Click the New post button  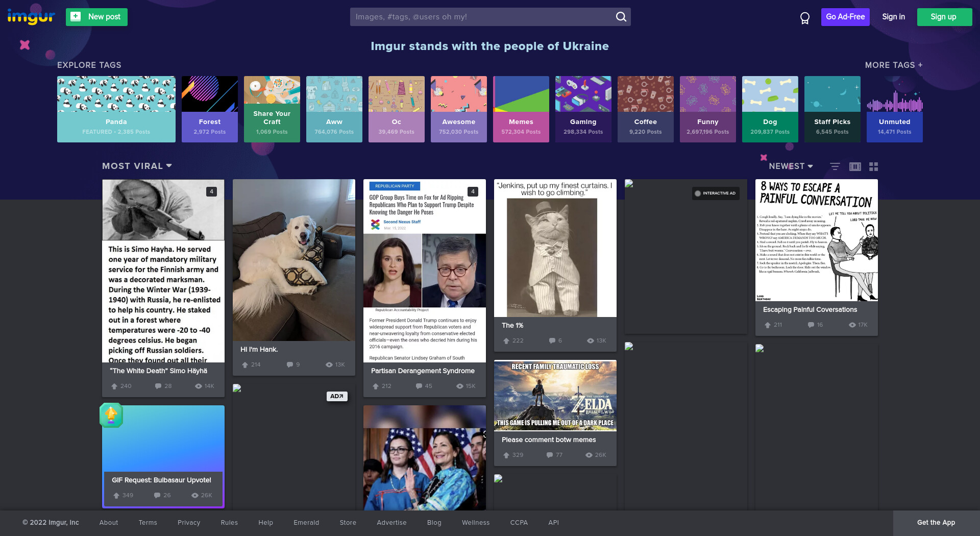96,17
